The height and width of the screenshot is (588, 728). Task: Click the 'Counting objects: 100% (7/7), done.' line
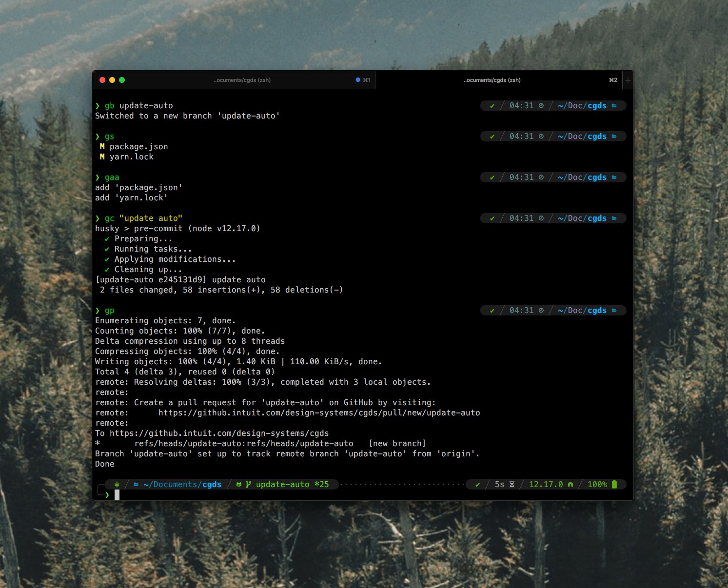(x=180, y=331)
